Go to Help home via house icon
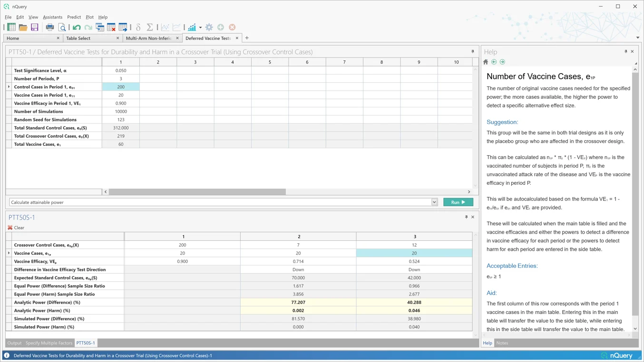This screenshot has height=362, width=644. point(486,62)
